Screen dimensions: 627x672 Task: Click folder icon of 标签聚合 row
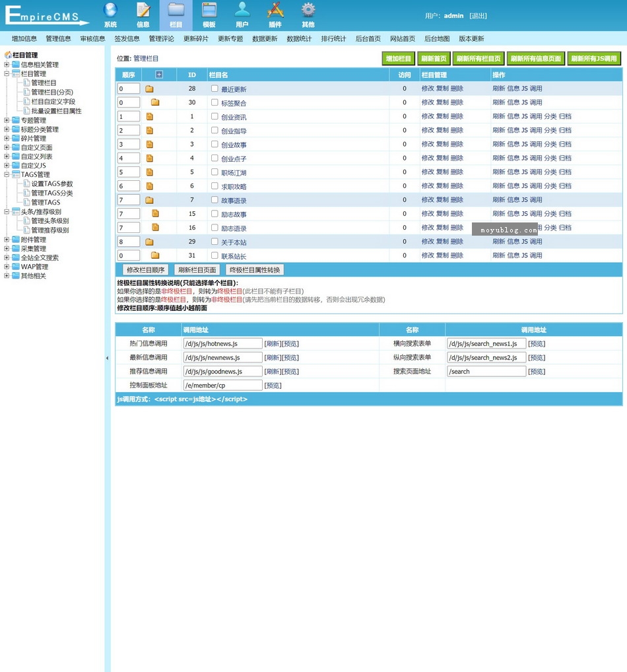click(x=155, y=102)
